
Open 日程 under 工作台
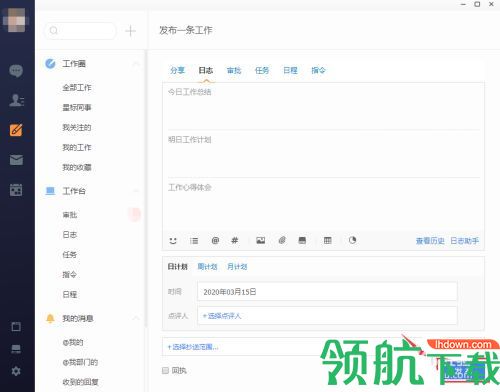point(70,294)
